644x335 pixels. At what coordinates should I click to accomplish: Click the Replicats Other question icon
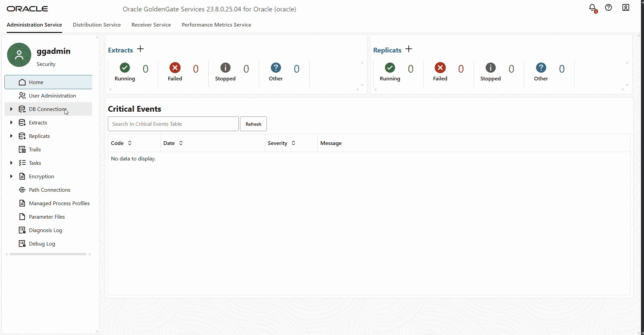(x=541, y=68)
